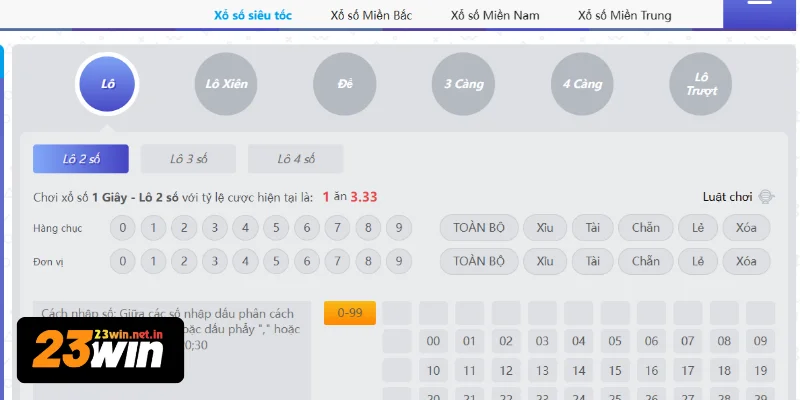Select the Lô Trượt game mode
This screenshot has width=800, height=400.
(701, 84)
